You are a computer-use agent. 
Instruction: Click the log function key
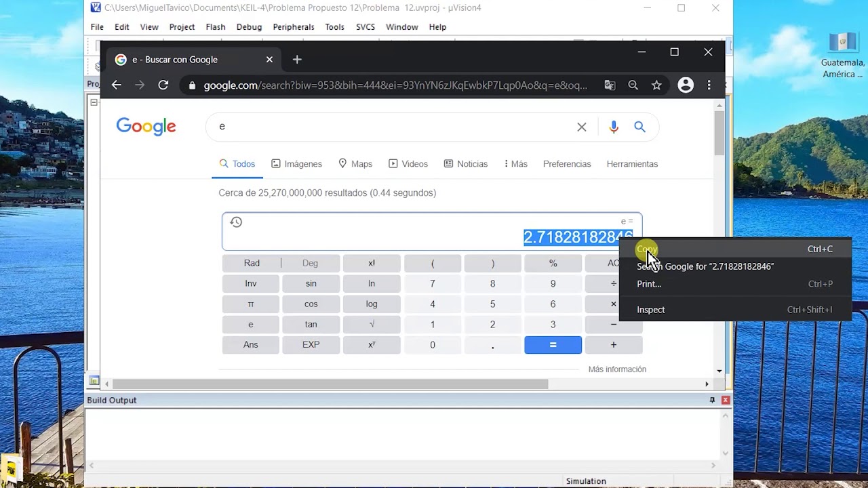[372, 304]
